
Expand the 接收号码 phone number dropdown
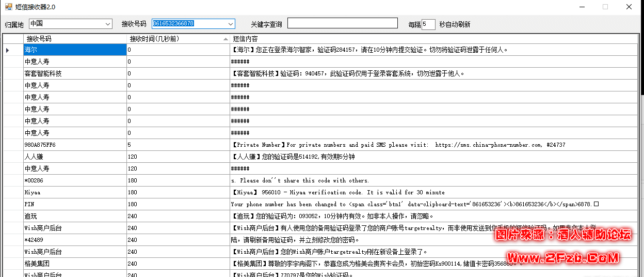tap(230, 24)
